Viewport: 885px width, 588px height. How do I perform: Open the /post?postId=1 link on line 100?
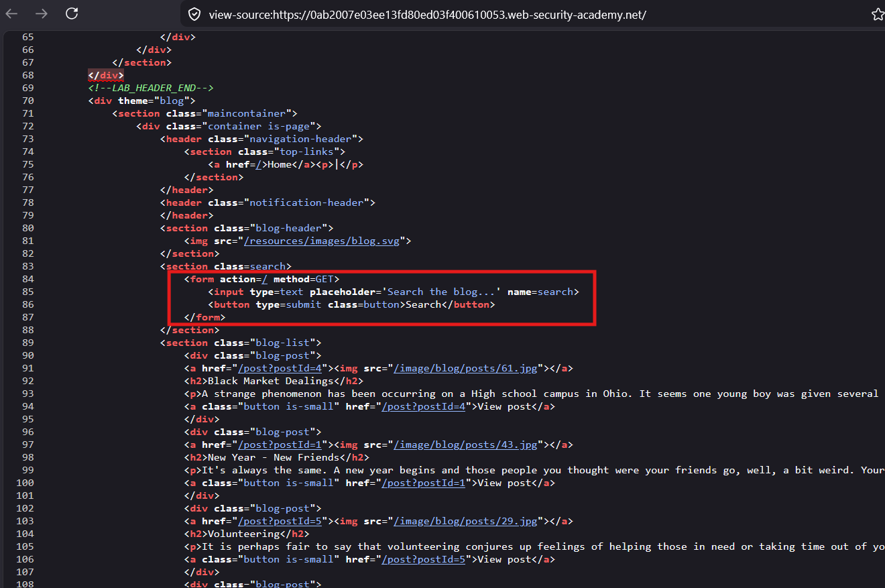(x=424, y=483)
